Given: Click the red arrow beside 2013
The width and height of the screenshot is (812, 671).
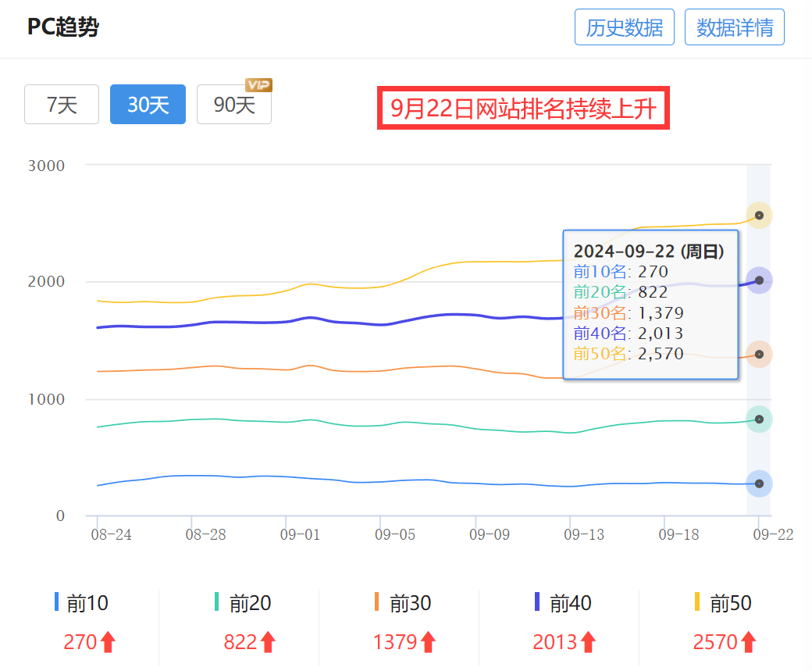Looking at the screenshot, I should (588, 642).
